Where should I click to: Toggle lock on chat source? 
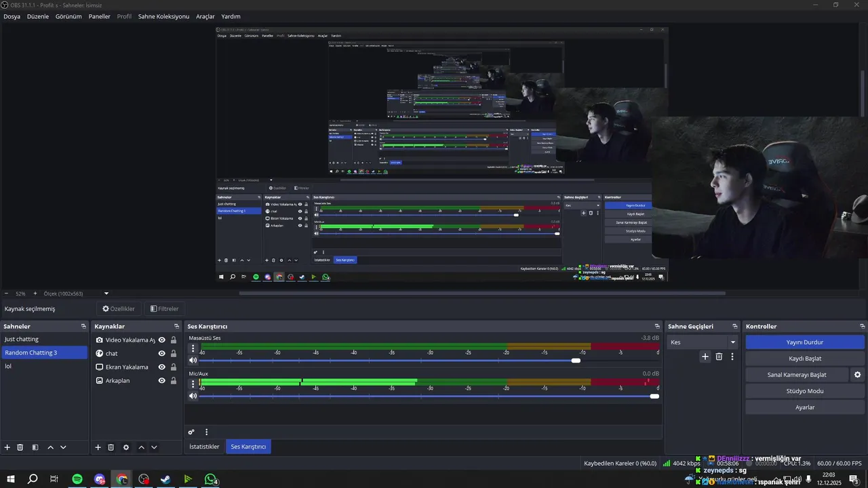click(173, 354)
